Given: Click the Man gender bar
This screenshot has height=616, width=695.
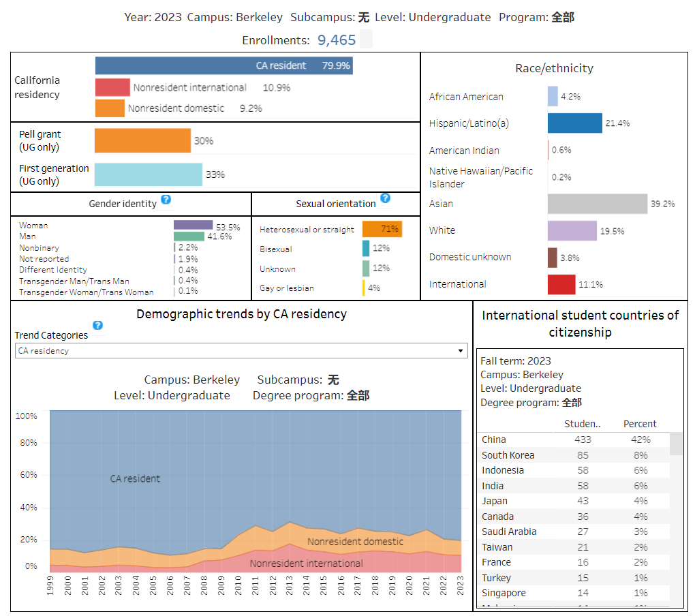Looking at the screenshot, I should click(x=189, y=236).
